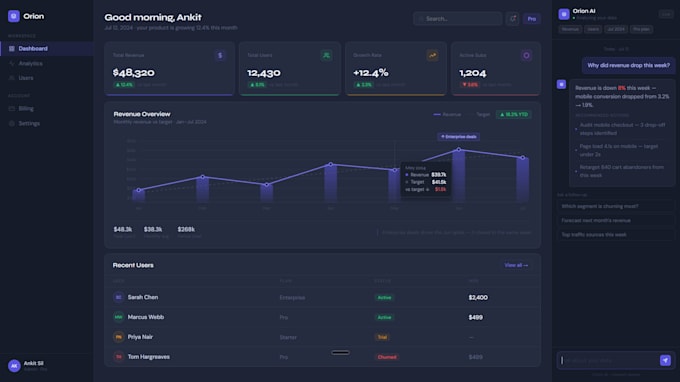Select the +12.4% growth rate value
The width and height of the screenshot is (680, 382).
(x=371, y=72)
